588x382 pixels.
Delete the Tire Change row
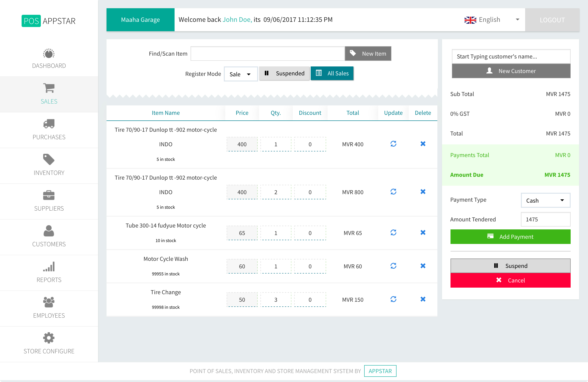coord(423,299)
